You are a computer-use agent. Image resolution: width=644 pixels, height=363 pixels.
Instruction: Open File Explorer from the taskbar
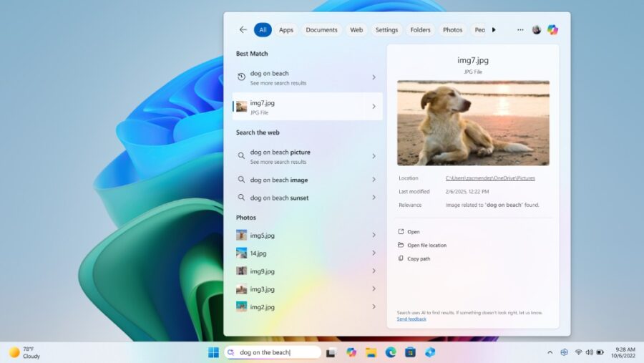[x=371, y=352]
